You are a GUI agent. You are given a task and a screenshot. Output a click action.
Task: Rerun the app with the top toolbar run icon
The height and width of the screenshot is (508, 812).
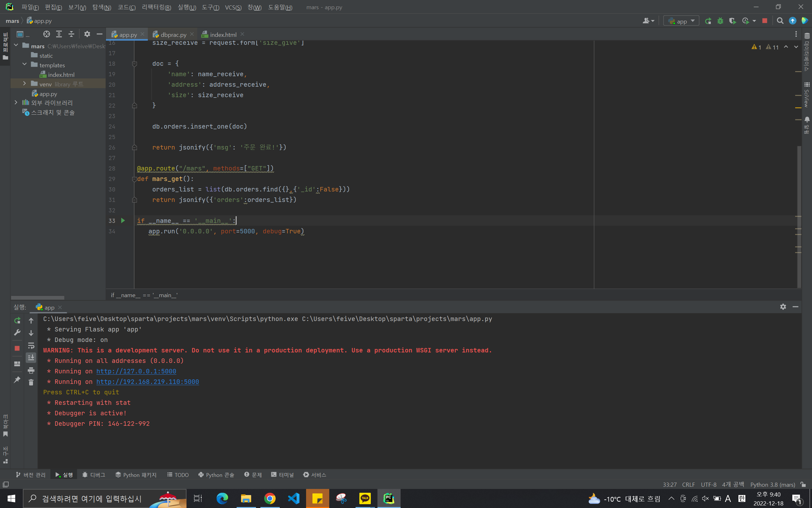708,21
